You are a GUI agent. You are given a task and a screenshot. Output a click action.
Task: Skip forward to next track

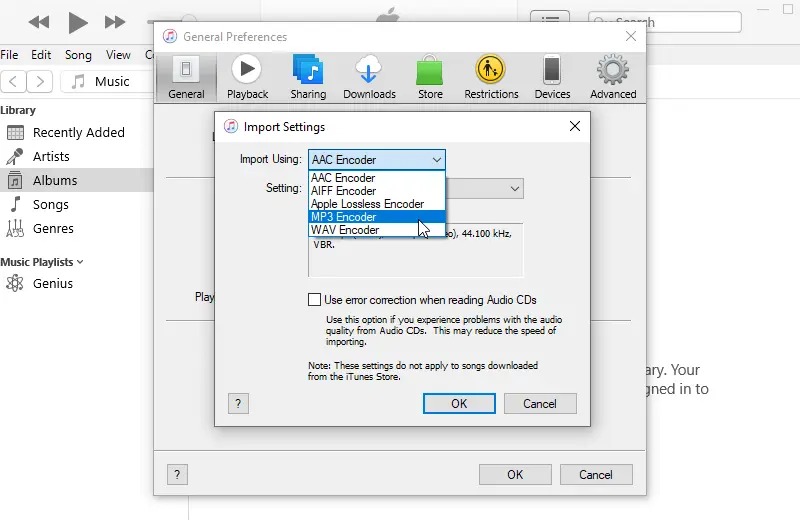[x=115, y=22]
